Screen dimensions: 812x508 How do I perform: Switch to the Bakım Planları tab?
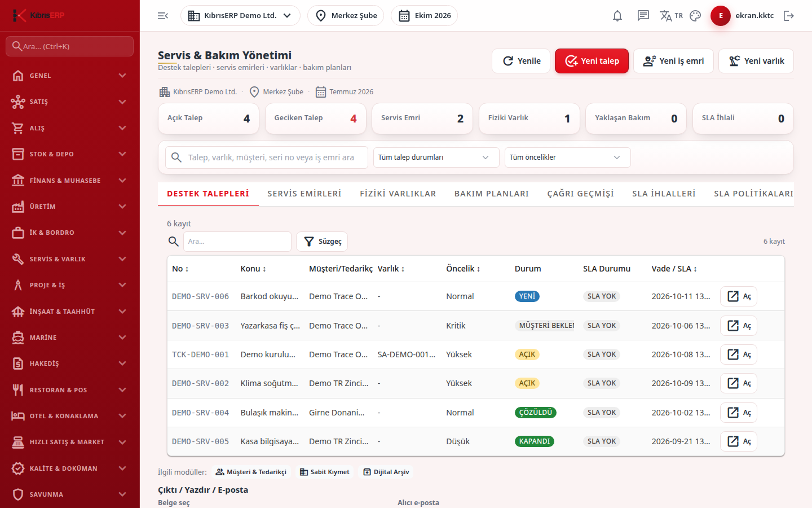point(492,194)
